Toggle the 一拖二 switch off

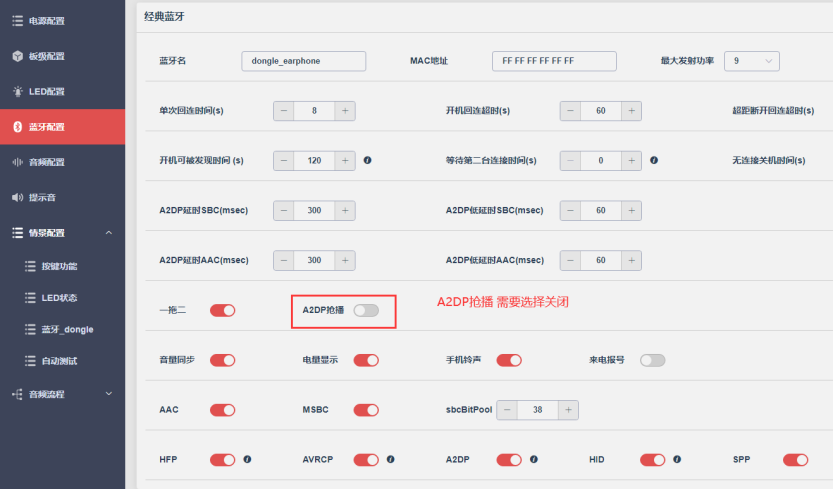point(223,310)
